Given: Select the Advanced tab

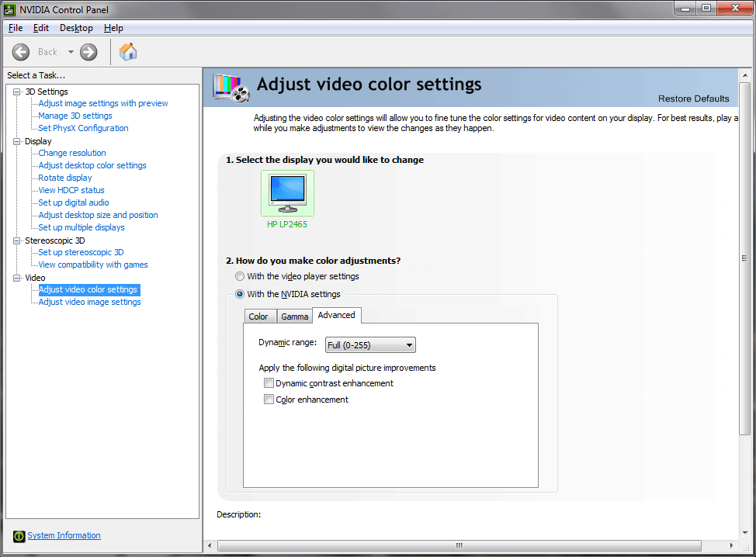Looking at the screenshot, I should (337, 315).
